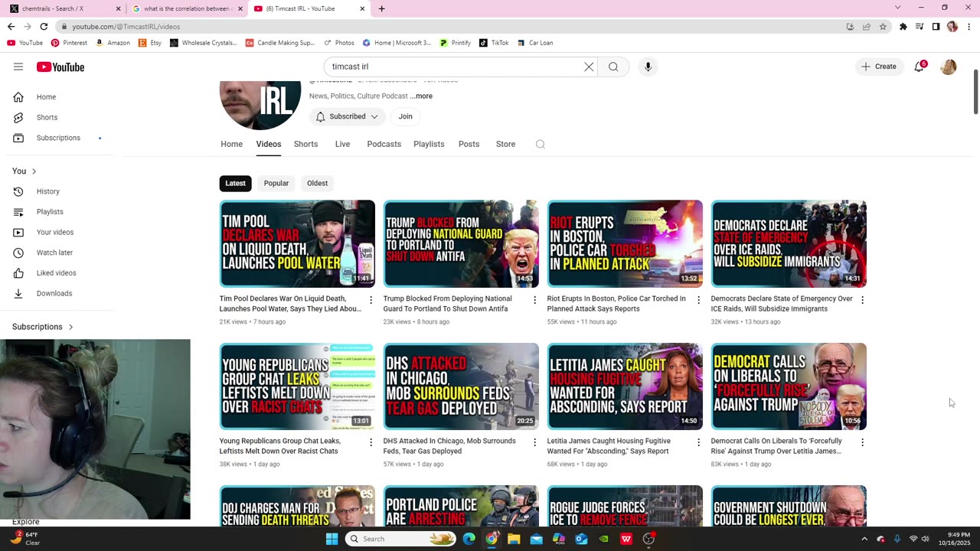Viewport: 980px width, 551px height.
Task: Open File Explorer from the taskbar
Action: click(514, 539)
